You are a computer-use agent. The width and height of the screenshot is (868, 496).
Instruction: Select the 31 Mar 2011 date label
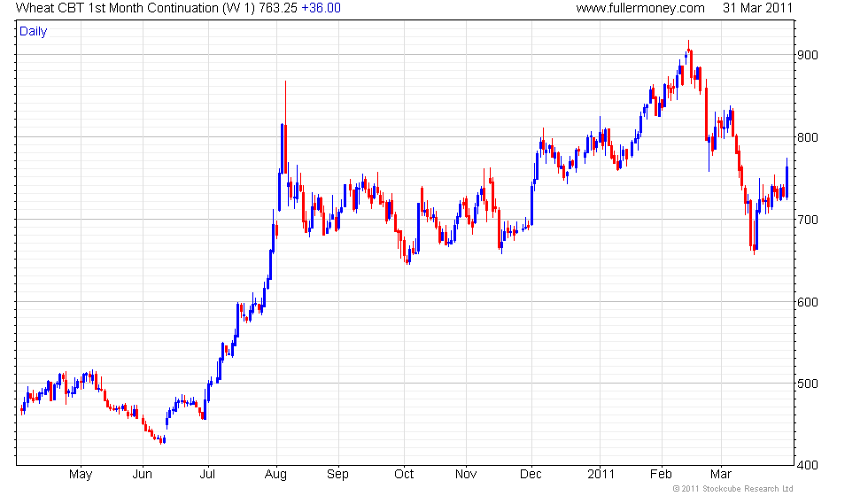click(x=758, y=8)
